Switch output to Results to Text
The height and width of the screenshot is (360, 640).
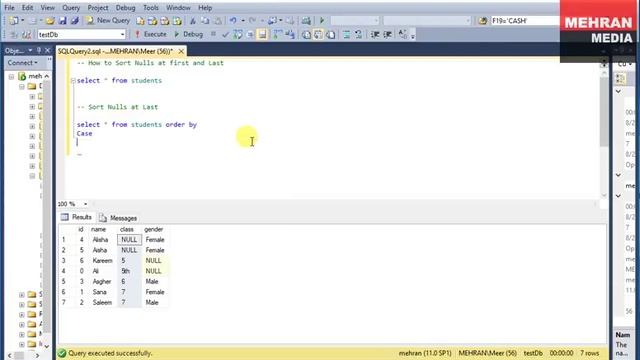click(306, 35)
